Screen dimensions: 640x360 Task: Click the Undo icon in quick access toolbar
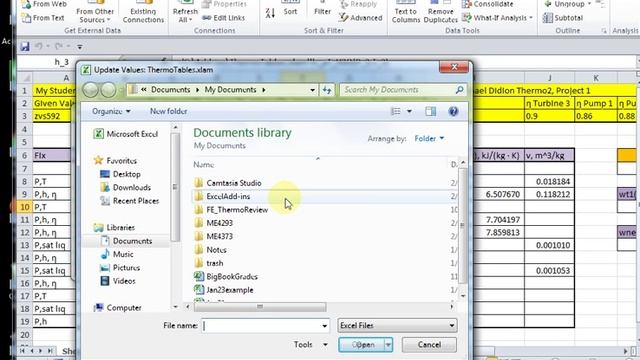(x=39, y=47)
